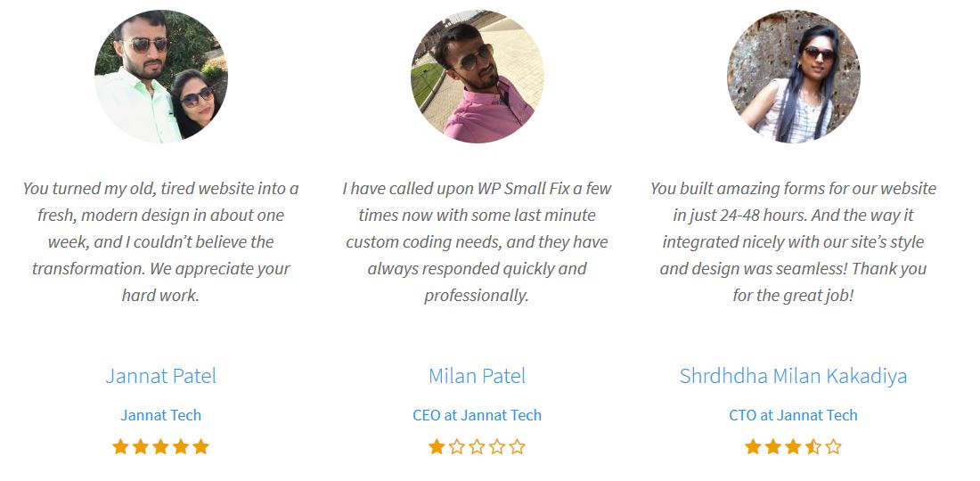
Task: Click Milan Patel's circular profile photo
Action: [477, 77]
